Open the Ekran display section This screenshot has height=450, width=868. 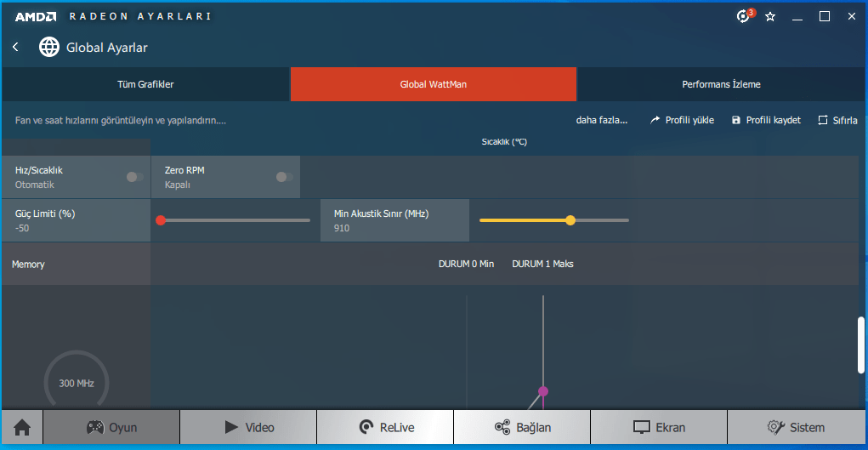(659, 427)
